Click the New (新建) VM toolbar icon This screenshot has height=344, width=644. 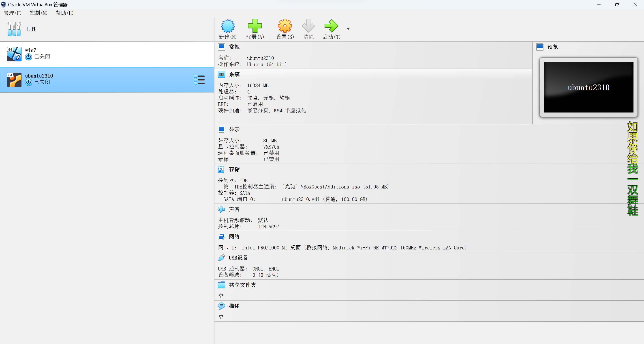[227, 26]
